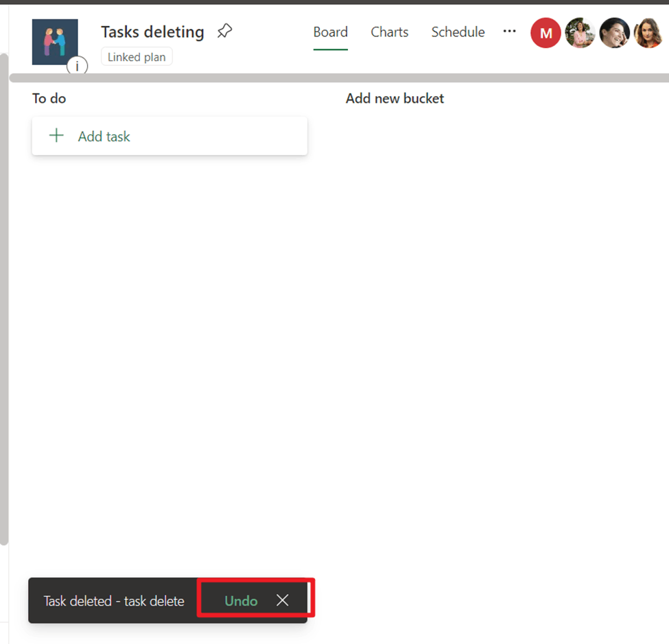Click the Tasks deleting plan title
The height and width of the screenshot is (644, 669).
pos(152,32)
